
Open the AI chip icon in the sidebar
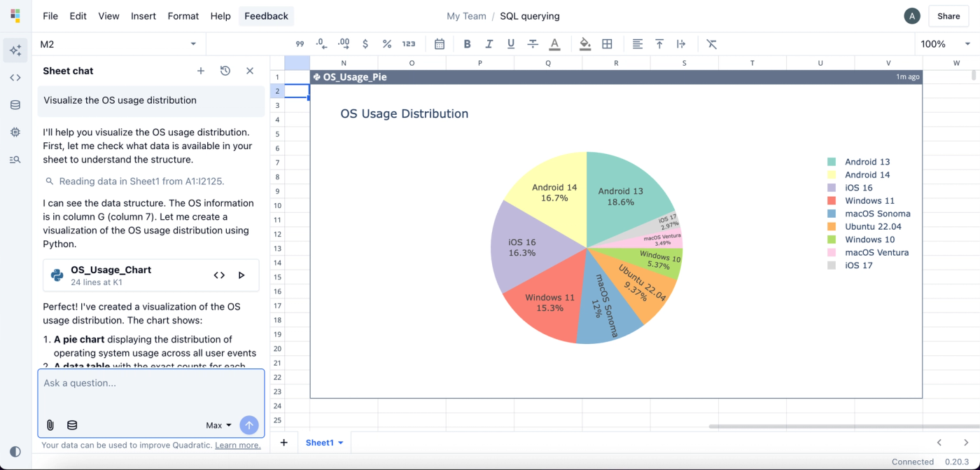(15, 132)
